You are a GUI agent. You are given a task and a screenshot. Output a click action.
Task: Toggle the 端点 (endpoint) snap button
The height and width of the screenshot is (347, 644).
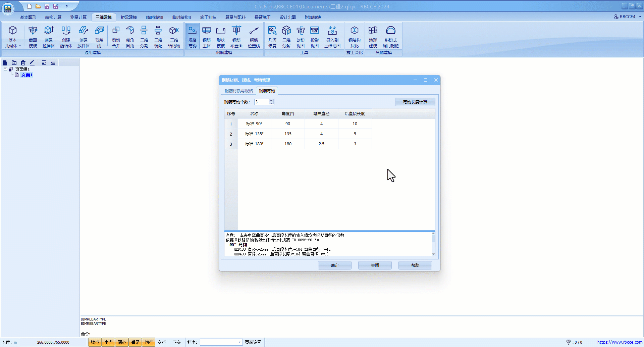pyautogui.click(x=95, y=342)
